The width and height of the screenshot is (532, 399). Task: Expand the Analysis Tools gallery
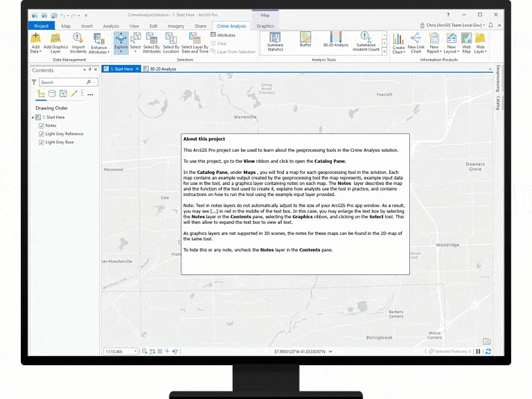click(x=384, y=51)
